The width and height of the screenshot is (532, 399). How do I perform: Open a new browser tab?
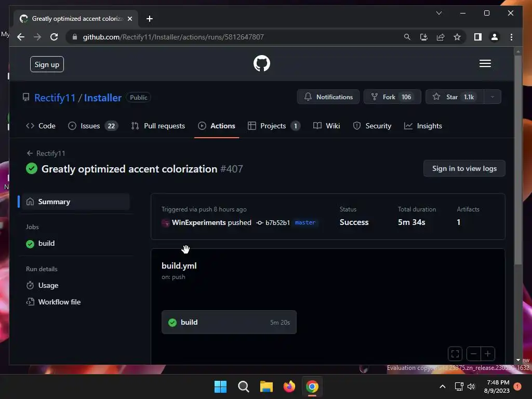coord(150,19)
